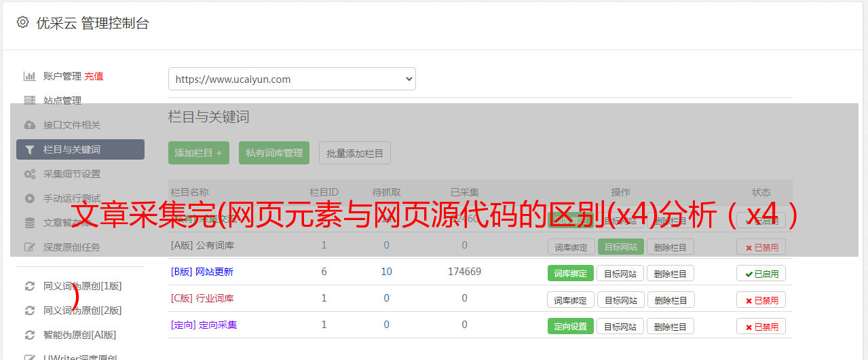Click 删除栏目 in the [C版] 行业词库 row

pyautogui.click(x=670, y=300)
